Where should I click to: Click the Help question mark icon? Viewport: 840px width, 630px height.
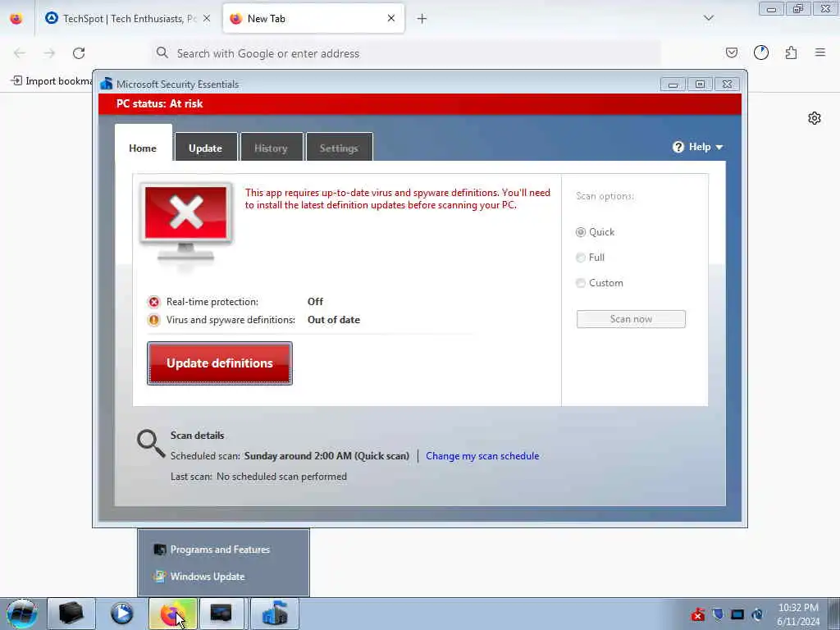click(678, 147)
